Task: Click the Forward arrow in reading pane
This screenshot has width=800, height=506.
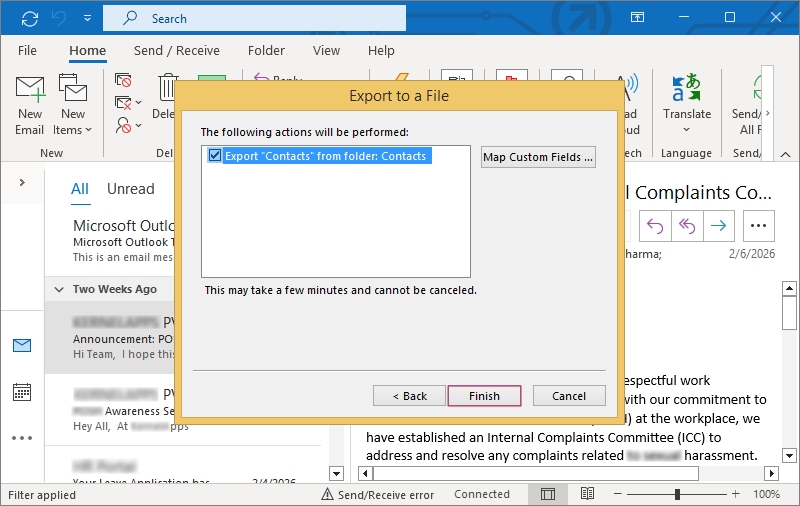Action: [x=717, y=226]
